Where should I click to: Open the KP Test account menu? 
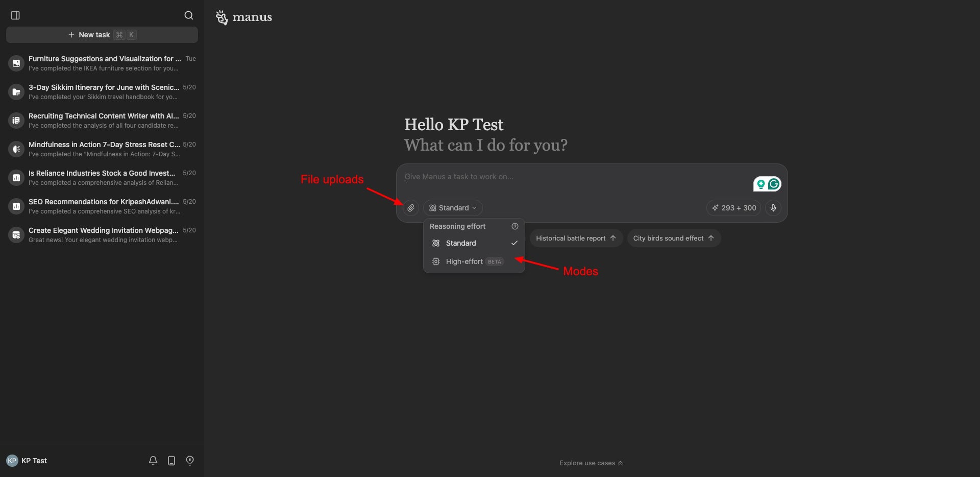(27, 461)
